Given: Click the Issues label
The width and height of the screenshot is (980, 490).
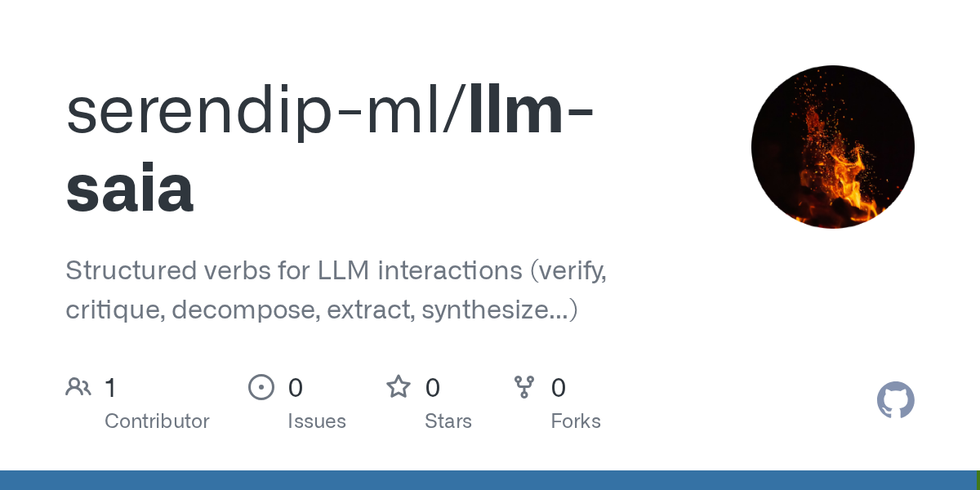Looking at the screenshot, I should 317,421.
